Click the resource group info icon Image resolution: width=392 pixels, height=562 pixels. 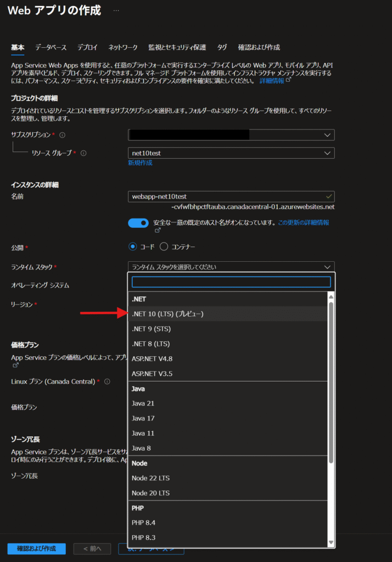coord(83,153)
